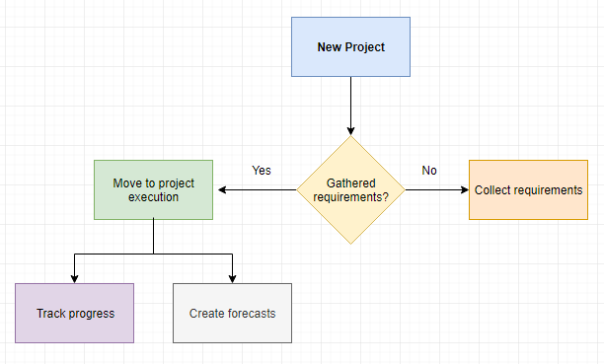Select the Gathered requirements diamond
The height and width of the screenshot is (364, 604).
[350, 190]
